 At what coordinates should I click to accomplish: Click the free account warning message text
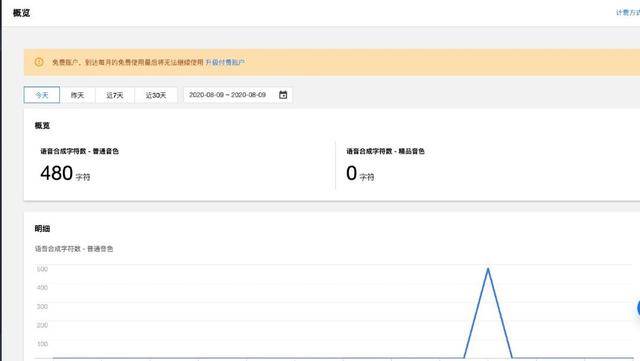coord(127,62)
